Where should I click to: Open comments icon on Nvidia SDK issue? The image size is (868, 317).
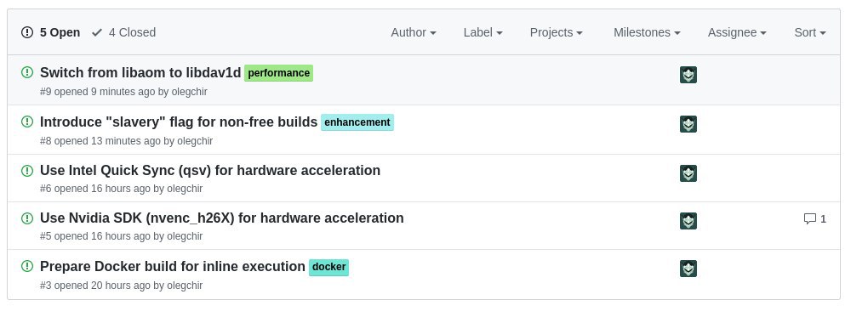coord(815,219)
